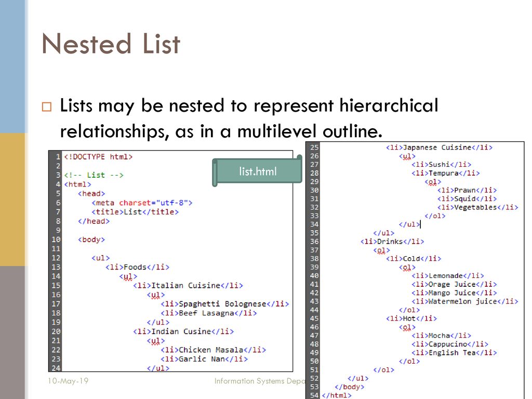The width and height of the screenshot is (532, 399).
Task: Click the "<!-- List -->" comment line
Action: coord(94,175)
